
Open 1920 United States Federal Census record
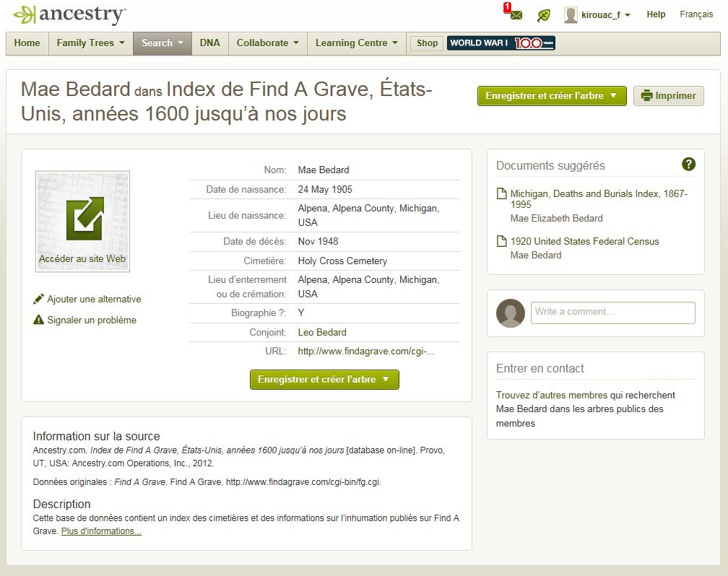pos(584,241)
